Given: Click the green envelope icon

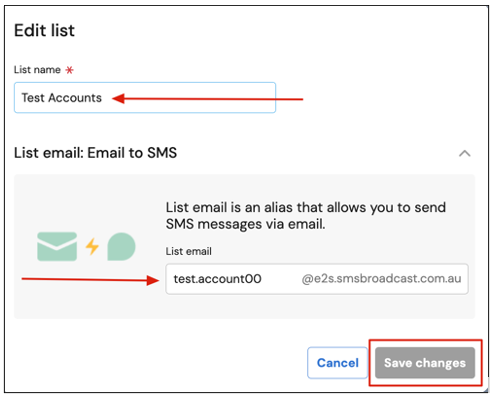Looking at the screenshot, I should pos(57,246).
